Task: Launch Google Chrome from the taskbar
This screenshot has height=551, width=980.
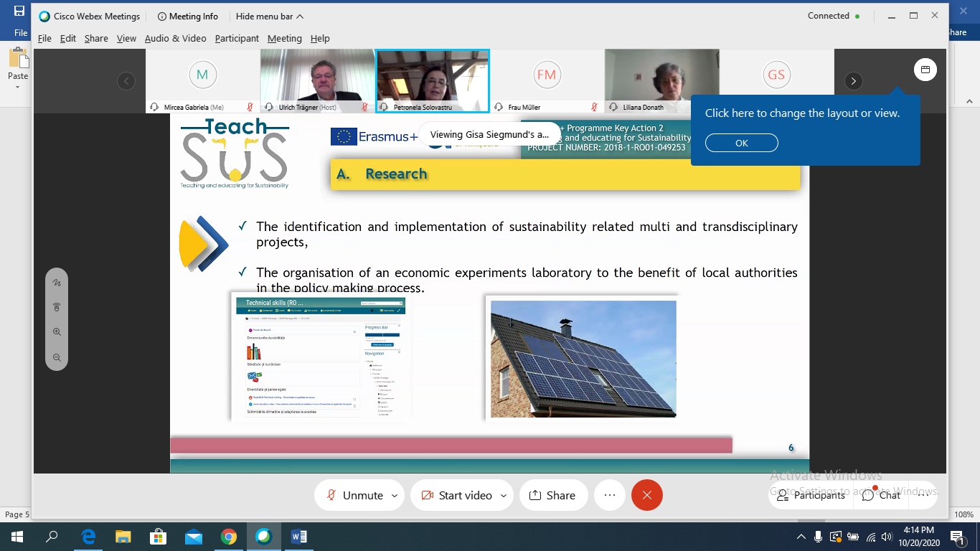Action: (x=229, y=536)
